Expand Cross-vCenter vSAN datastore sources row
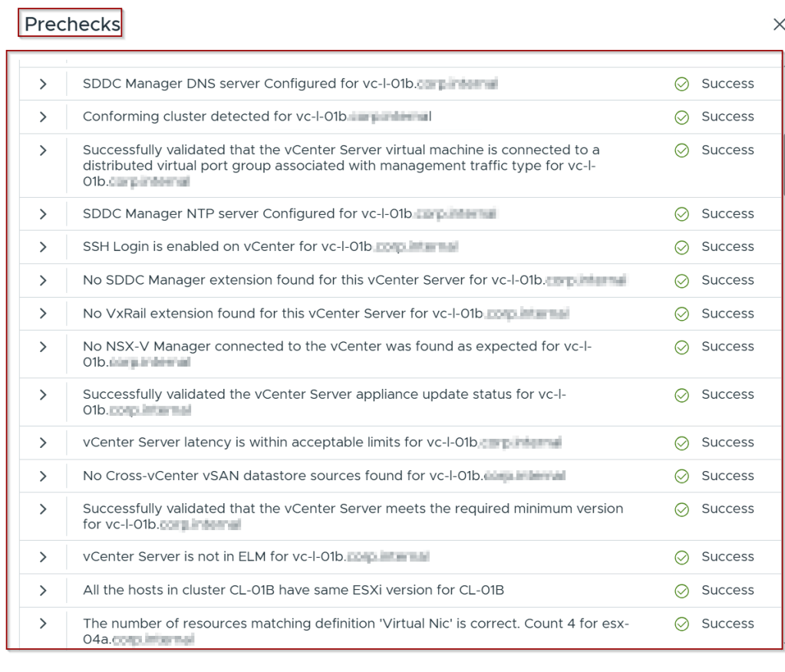The height and width of the screenshot is (672, 785). coord(43,476)
